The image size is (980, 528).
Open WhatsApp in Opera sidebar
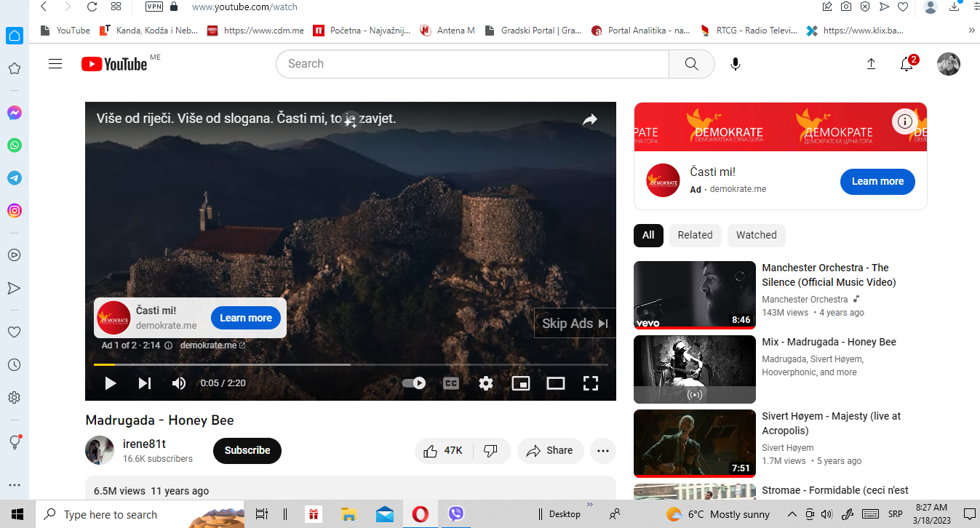(x=14, y=145)
